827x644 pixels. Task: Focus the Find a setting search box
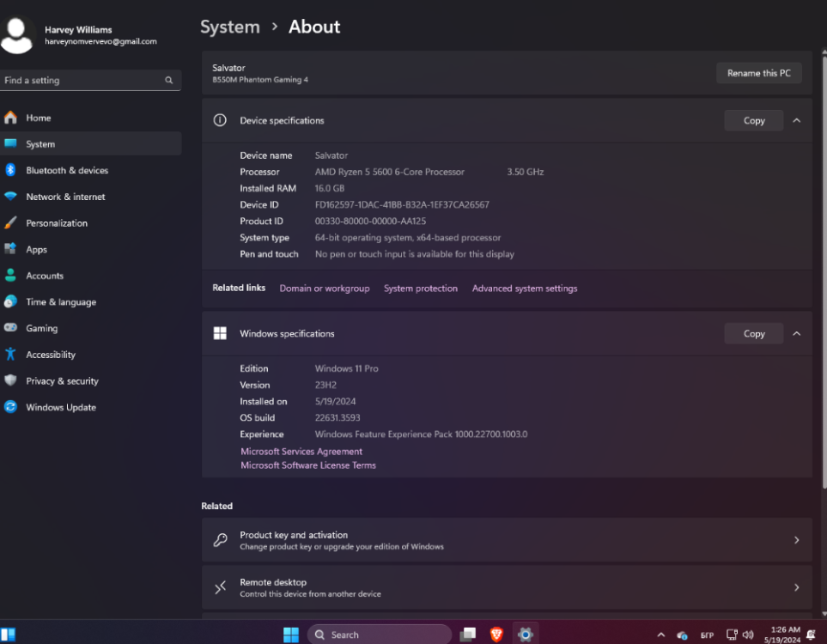[91, 80]
